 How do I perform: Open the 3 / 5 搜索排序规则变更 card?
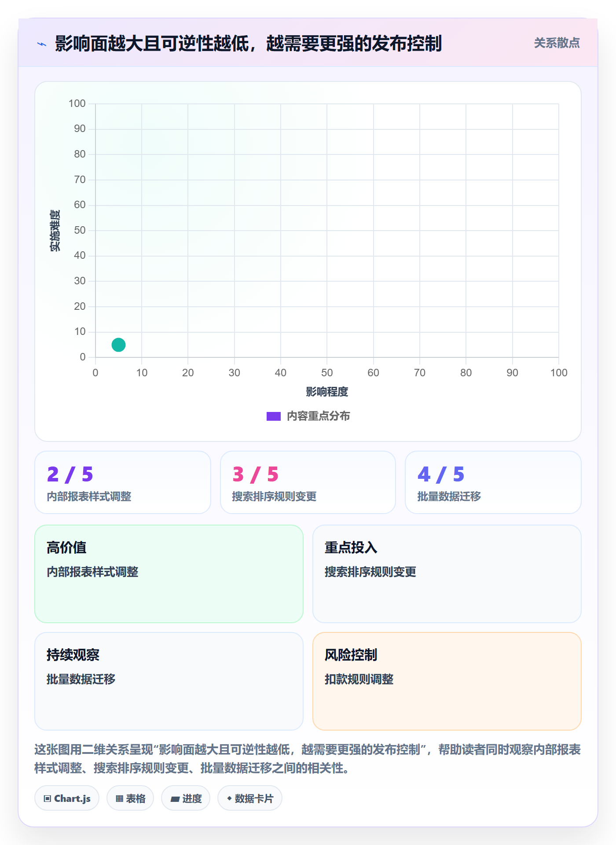click(x=308, y=482)
